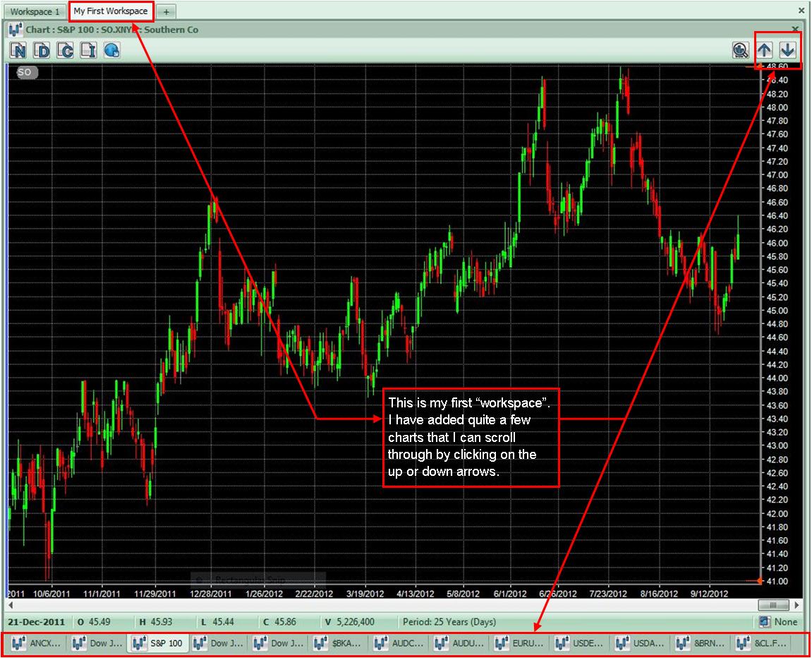Screen dimensions: 812x658
Task: Click the up arrow to scroll charts
Action: click(765, 50)
